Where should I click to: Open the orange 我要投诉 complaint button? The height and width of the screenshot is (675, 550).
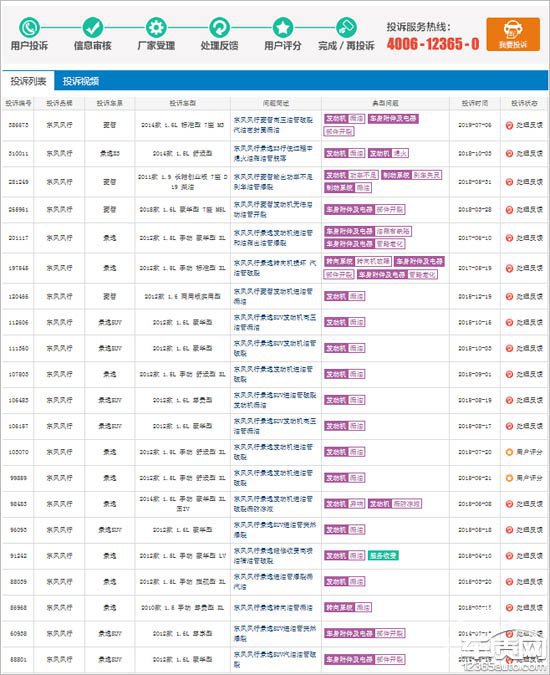tap(513, 34)
